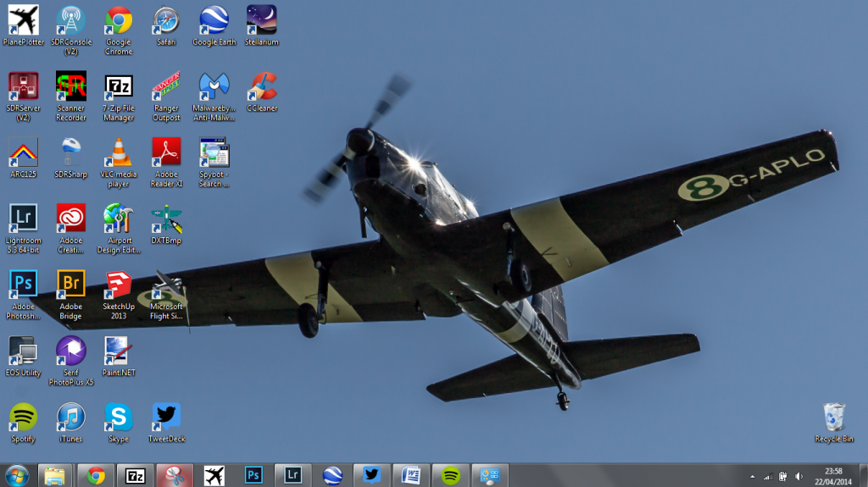Click the Ranger Outpost desktop shortcut
The height and width of the screenshot is (487, 868).
tap(166, 97)
